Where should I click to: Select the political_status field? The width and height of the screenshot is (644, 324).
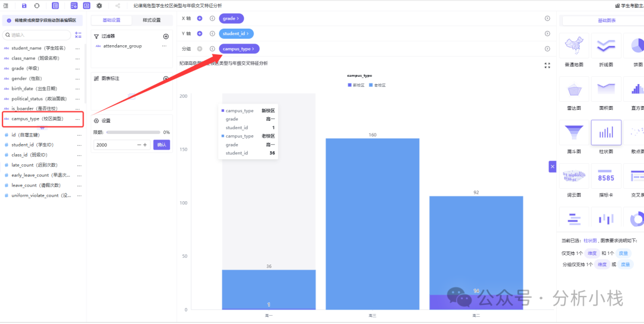point(39,99)
